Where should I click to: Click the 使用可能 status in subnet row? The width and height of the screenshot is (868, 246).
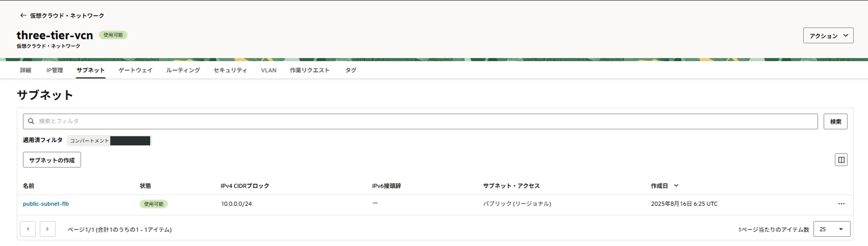[154, 204]
